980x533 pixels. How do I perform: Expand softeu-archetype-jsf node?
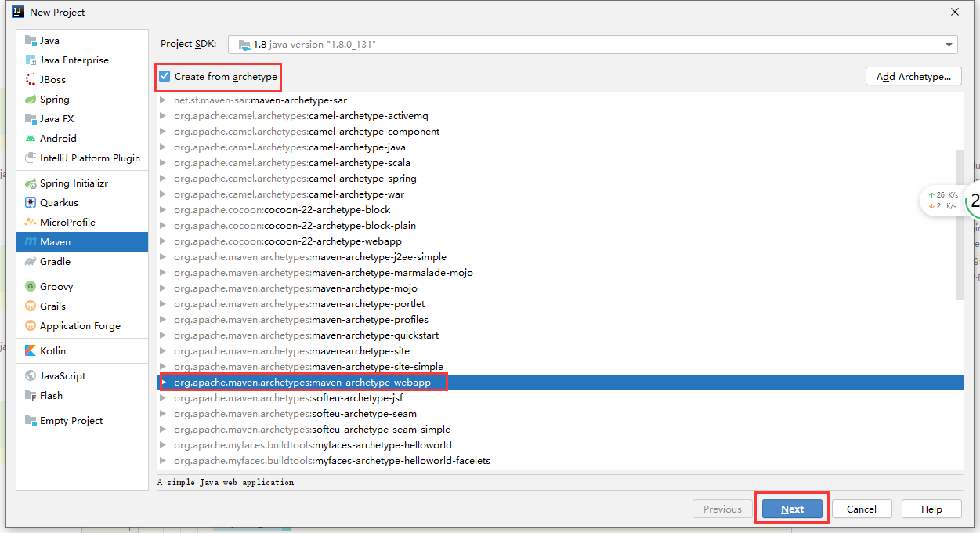pos(163,398)
